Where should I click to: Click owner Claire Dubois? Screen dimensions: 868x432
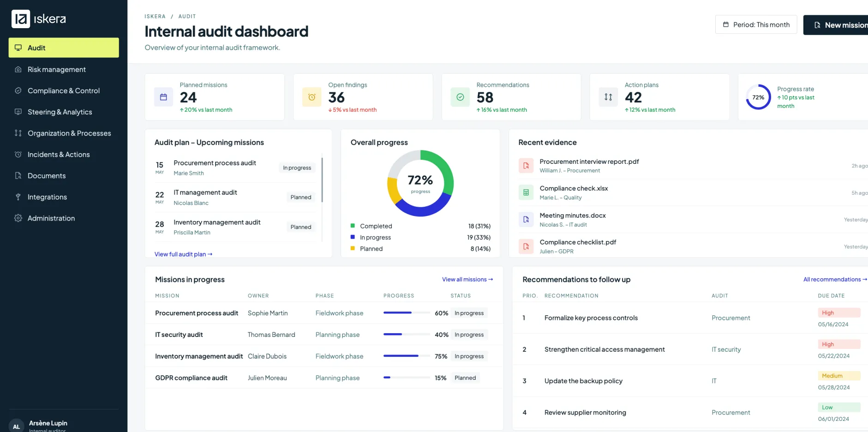tap(267, 356)
